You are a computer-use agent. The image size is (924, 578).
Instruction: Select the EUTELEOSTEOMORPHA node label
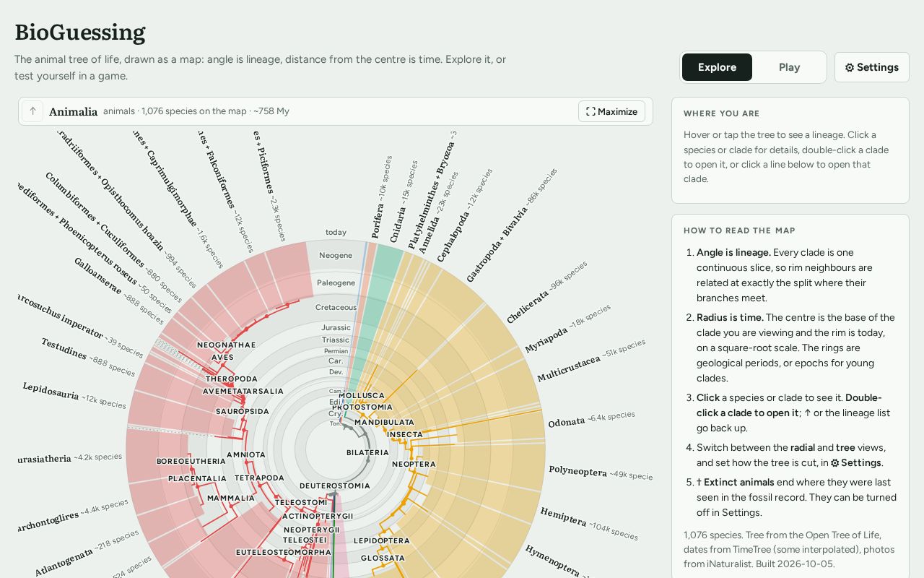(x=284, y=553)
